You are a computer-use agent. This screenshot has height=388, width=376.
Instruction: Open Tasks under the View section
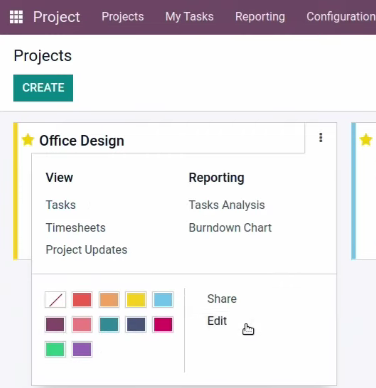(61, 205)
